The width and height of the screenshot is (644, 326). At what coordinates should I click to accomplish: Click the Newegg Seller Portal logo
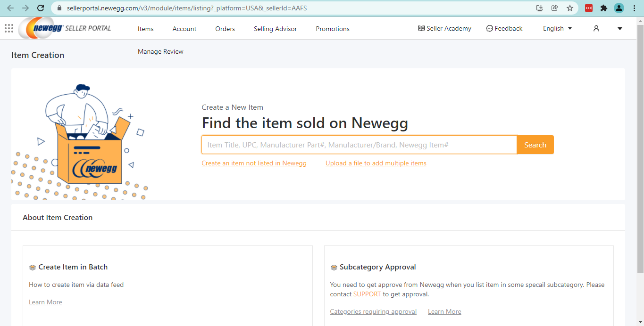click(x=65, y=28)
